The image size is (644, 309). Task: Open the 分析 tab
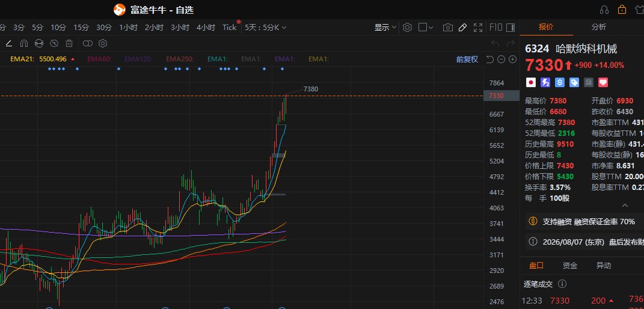pyautogui.click(x=599, y=27)
